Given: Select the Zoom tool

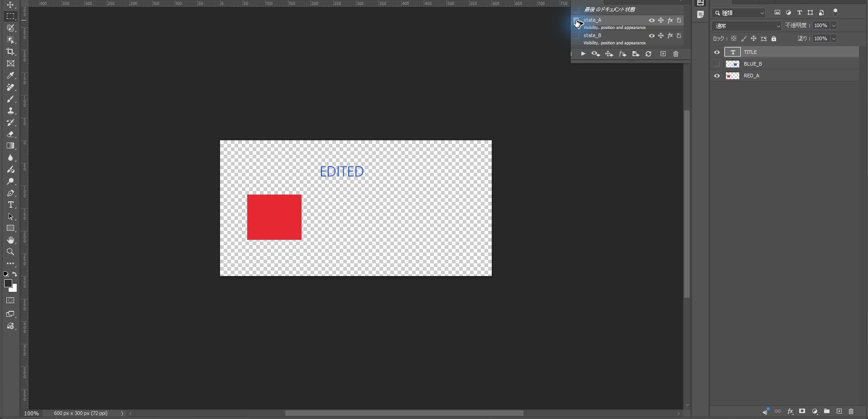Looking at the screenshot, I should point(10,252).
